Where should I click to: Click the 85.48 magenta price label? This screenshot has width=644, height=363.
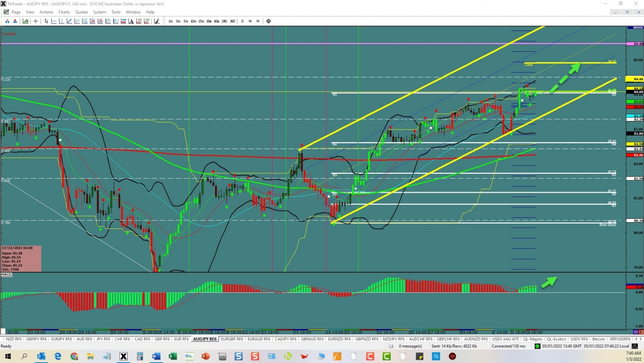634,44
